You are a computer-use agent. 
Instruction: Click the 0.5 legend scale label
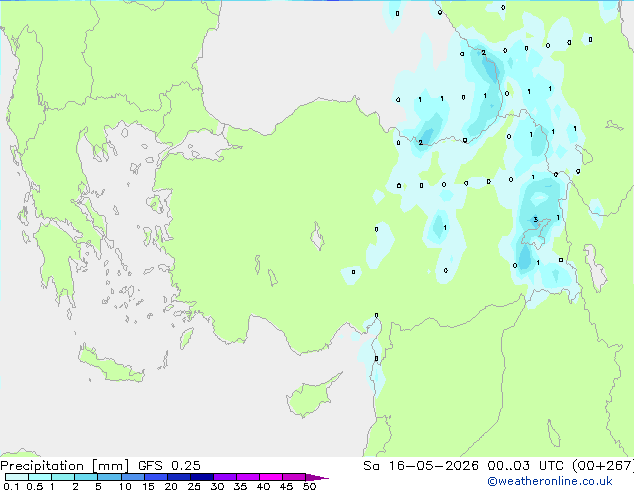click(34, 486)
